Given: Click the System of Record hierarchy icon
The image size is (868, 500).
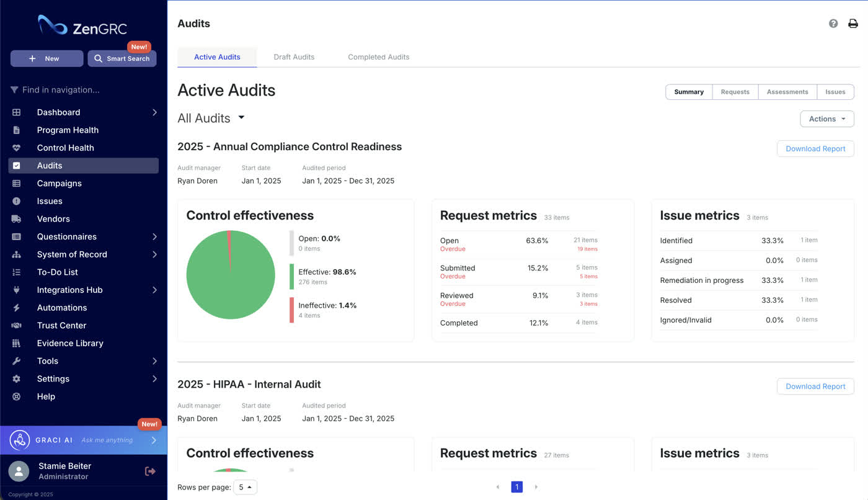Looking at the screenshot, I should coord(17,254).
